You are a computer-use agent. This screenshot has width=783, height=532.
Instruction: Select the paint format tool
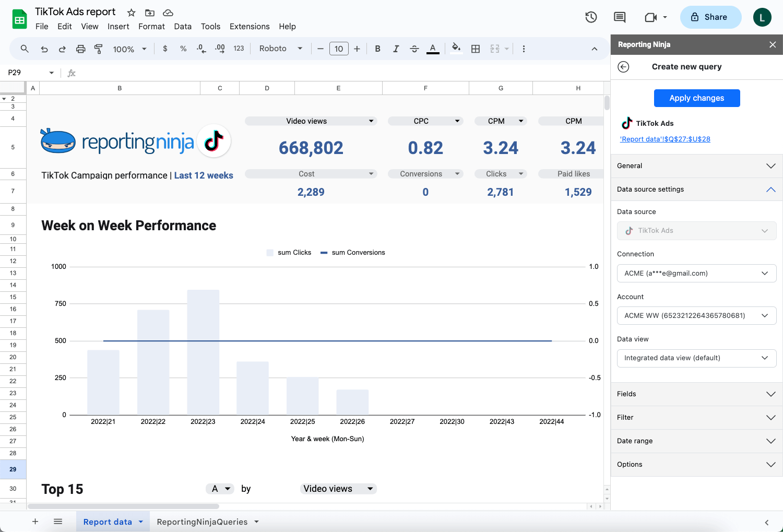tap(99, 49)
